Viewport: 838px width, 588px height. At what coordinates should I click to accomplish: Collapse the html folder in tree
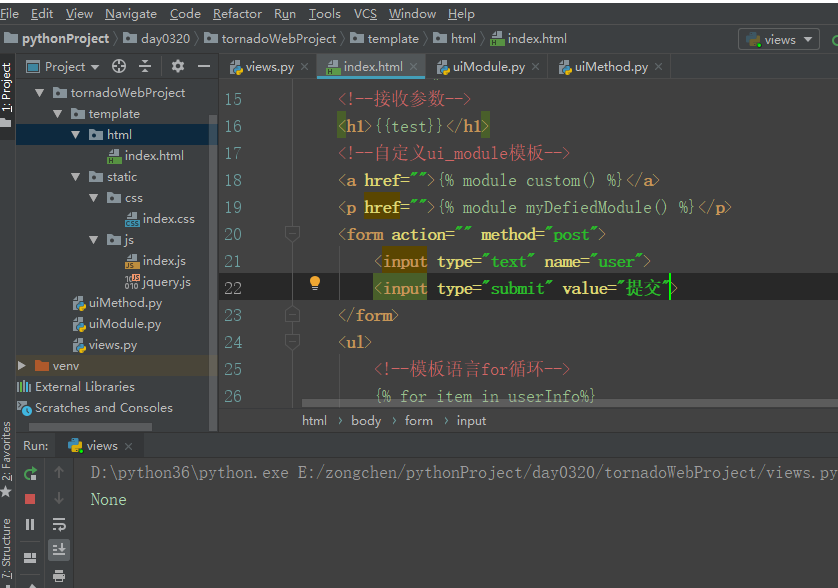(x=75, y=135)
